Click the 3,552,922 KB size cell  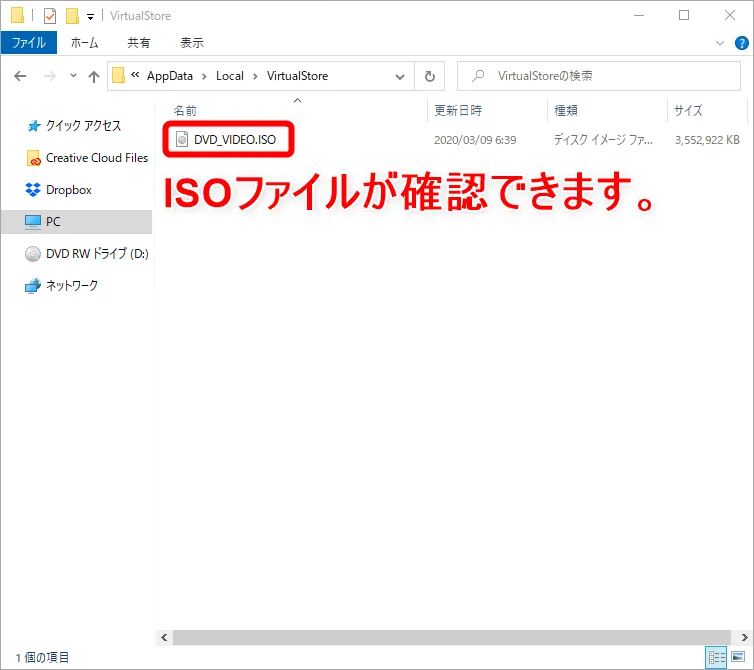pyautogui.click(x=707, y=140)
